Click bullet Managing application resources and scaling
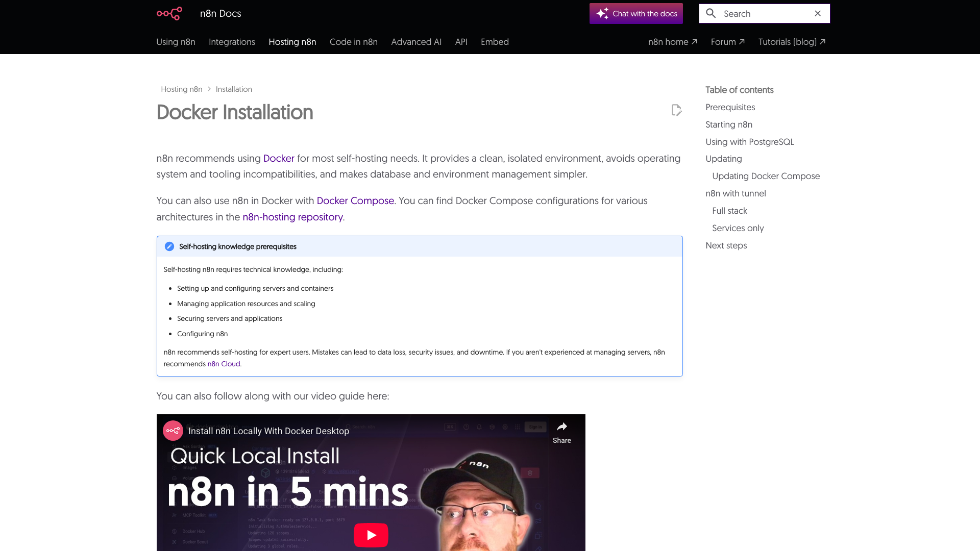 [246, 304]
